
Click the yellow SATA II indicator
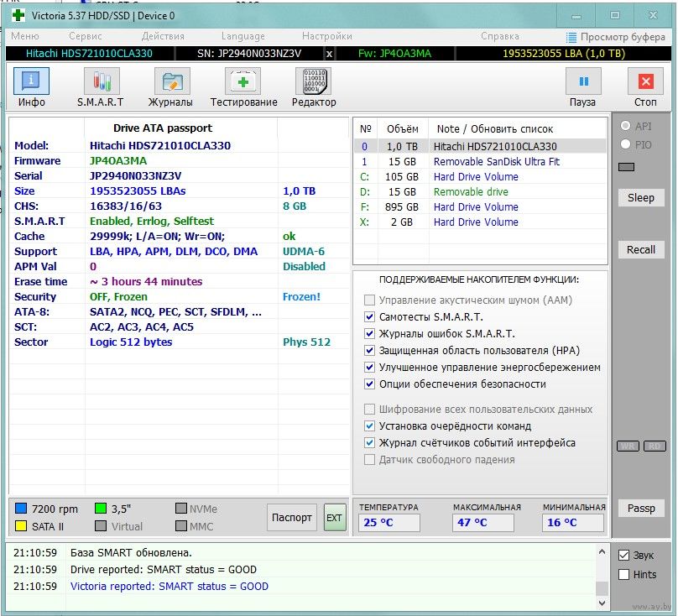coord(21,525)
